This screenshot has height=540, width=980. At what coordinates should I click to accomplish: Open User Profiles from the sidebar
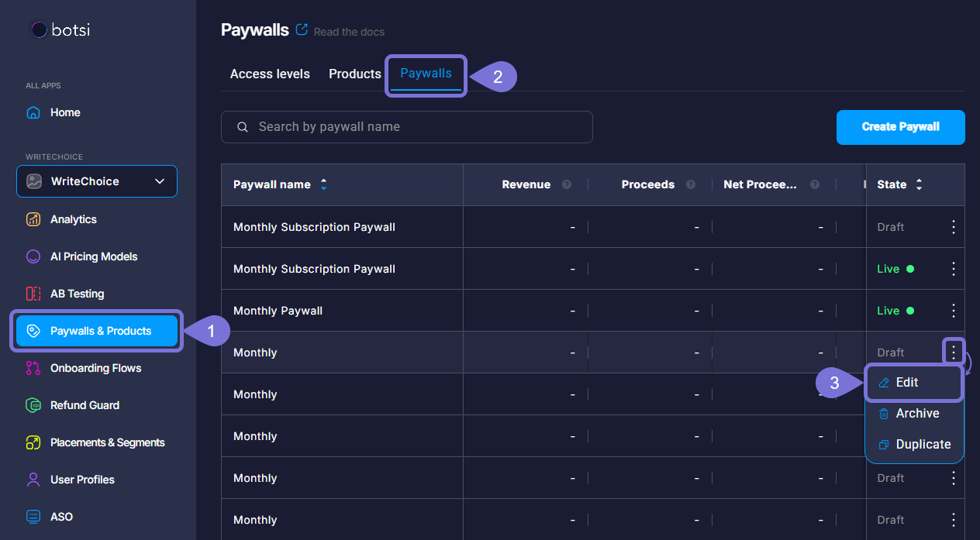pyautogui.click(x=81, y=480)
